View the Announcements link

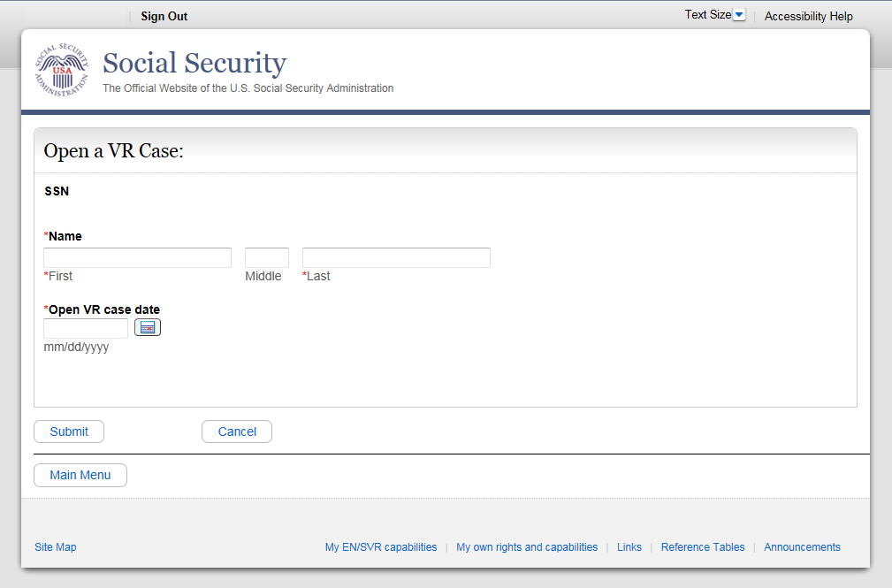tap(802, 547)
